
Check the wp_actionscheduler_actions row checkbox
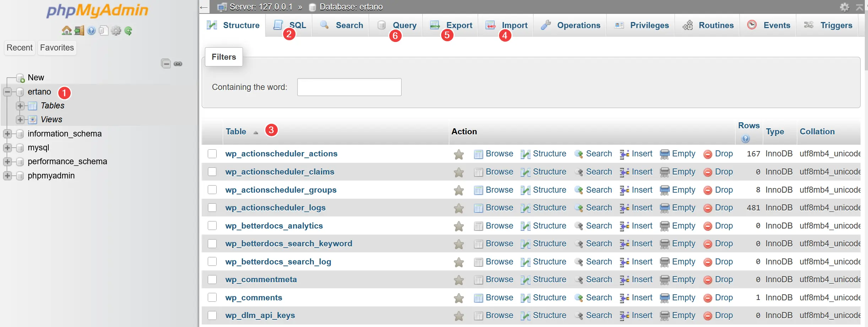point(212,154)
